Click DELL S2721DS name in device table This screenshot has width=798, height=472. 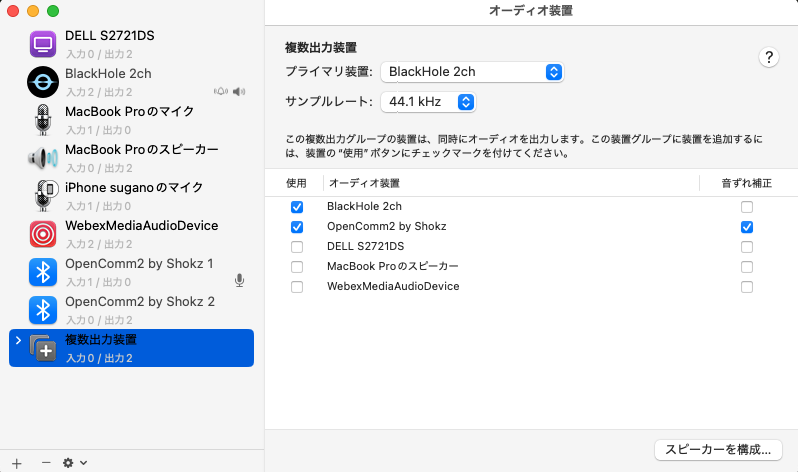365,246
